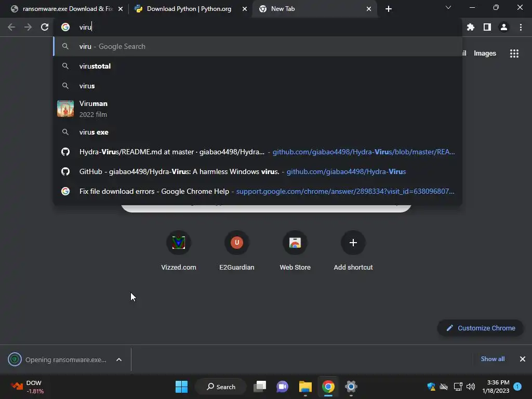Open File Explorer from the taskbar
This screenshot has width=532, height=399.
click(305, 387)
